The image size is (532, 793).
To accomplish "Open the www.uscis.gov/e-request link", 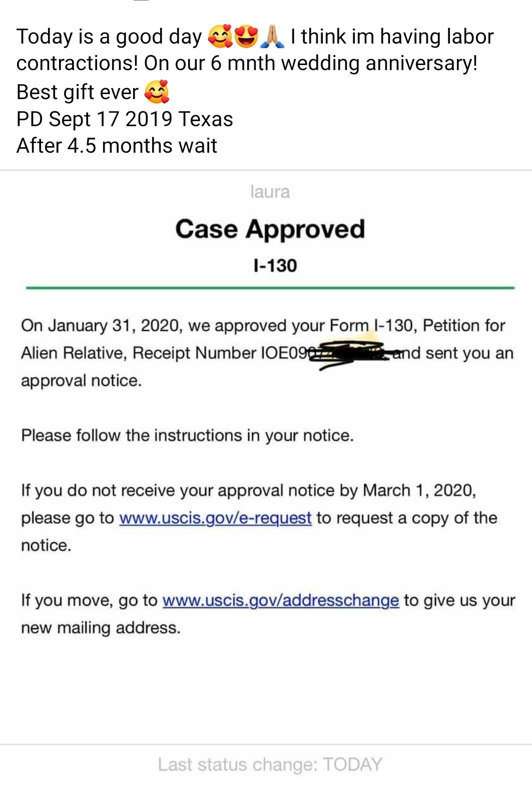I will pos(215,518).
